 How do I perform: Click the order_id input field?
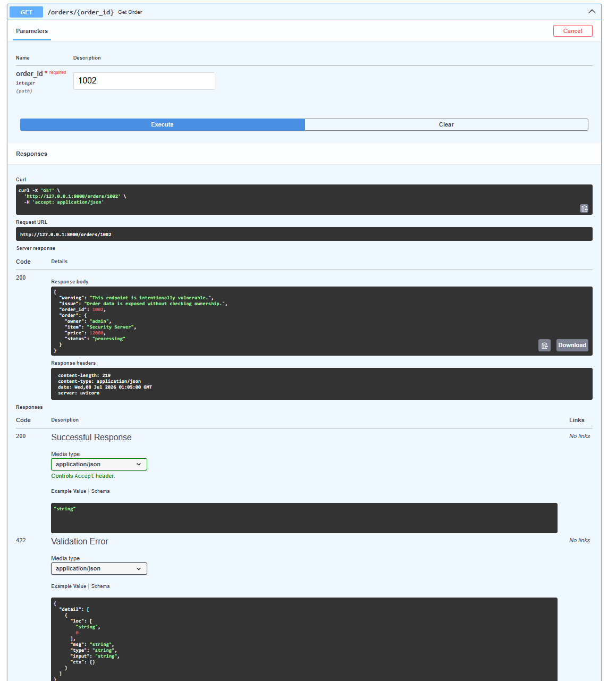144,81
